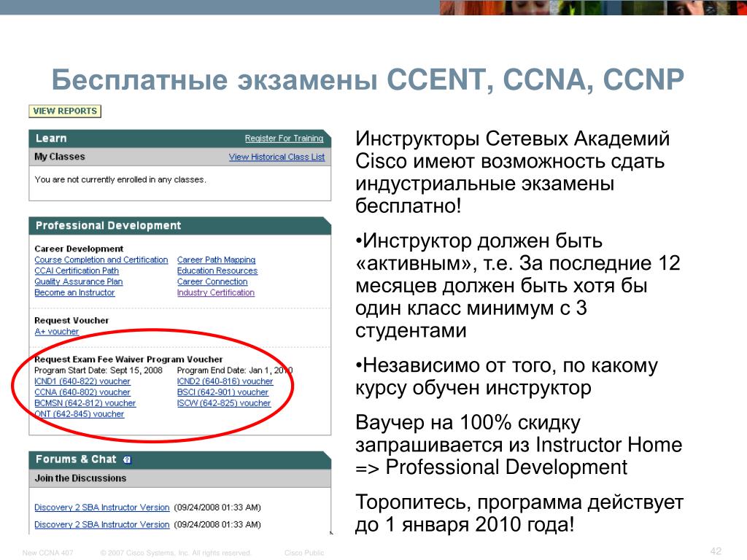This screenshot has width=747, height=560.
Task: Click the Program End Date text
Action: point(235,370)
